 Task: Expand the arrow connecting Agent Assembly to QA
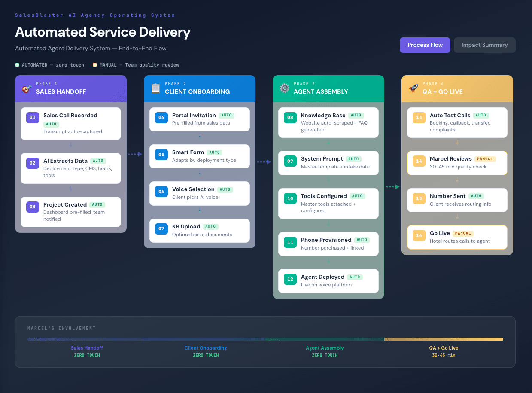point(393,186)
